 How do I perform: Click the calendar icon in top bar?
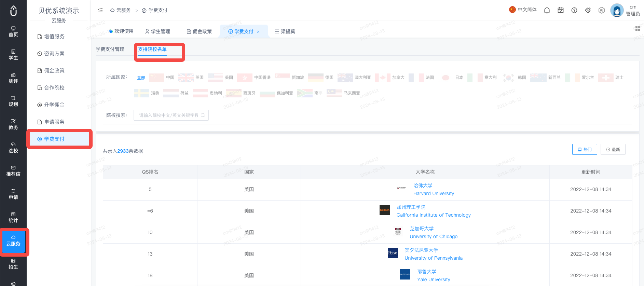point(561,10)
